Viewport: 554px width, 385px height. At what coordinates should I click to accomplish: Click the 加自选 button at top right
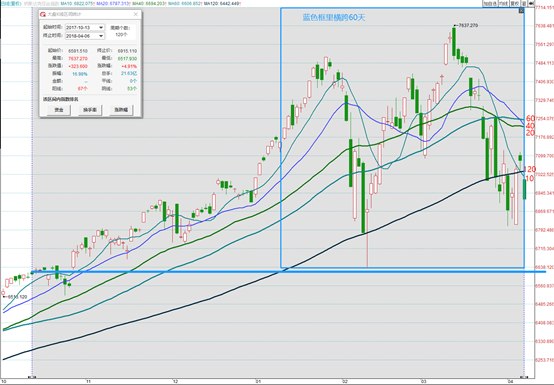point(490,3)
